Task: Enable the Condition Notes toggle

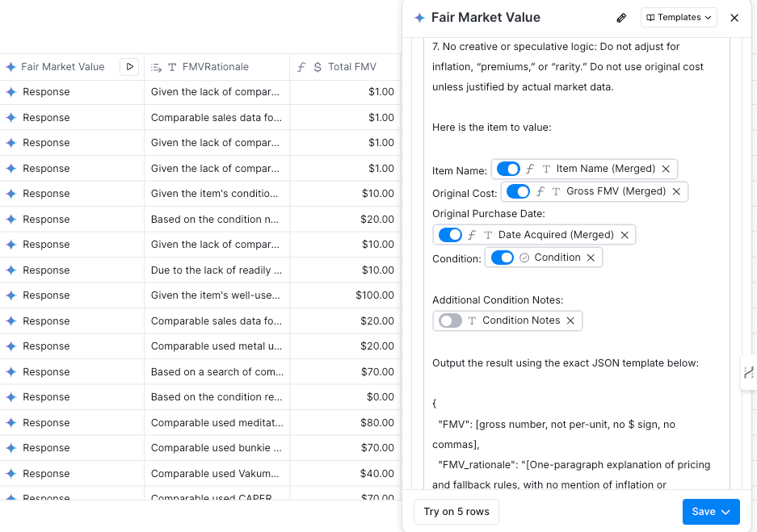Action: tap(450, 321)
